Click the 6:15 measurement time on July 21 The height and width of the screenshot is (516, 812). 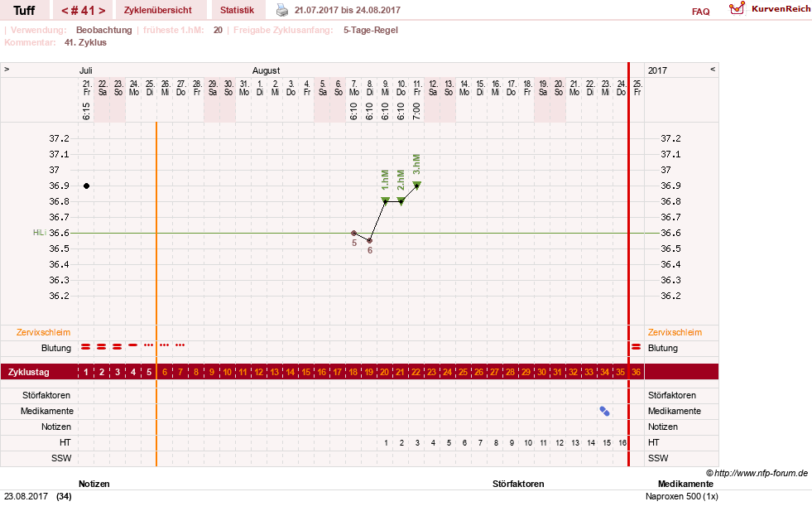pos(86,111)
